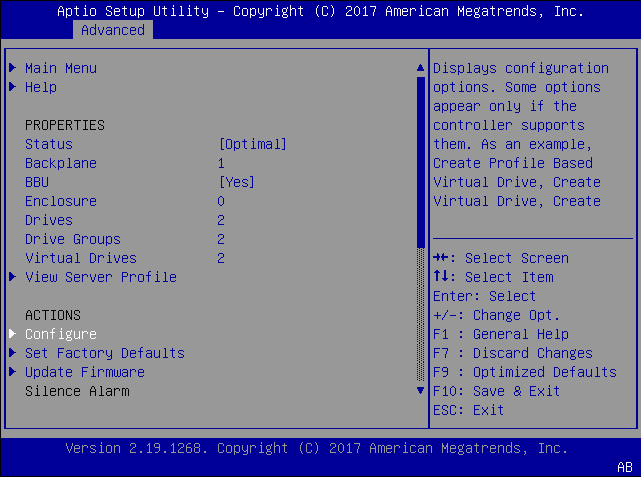The image size is (641, 477).
Task: Click the Select Screen key hint
Action: 501,258
